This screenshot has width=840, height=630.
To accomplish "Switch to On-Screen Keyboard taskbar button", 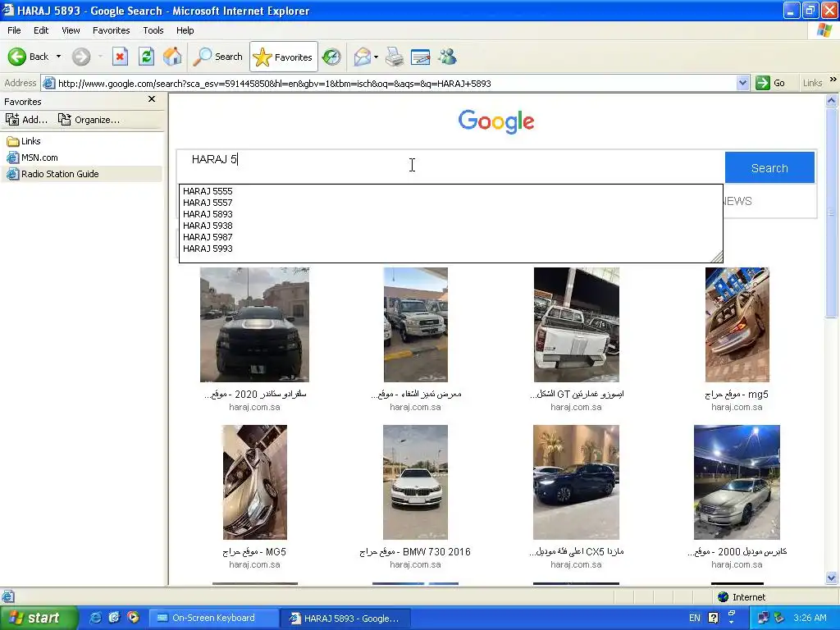I will tap(213, 618).
